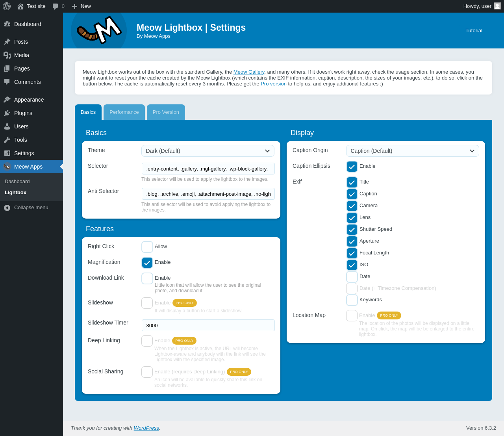Uncheck the Exif Lens checkbox
This screenshot has height=436, width=504.
tap(352, 218)
